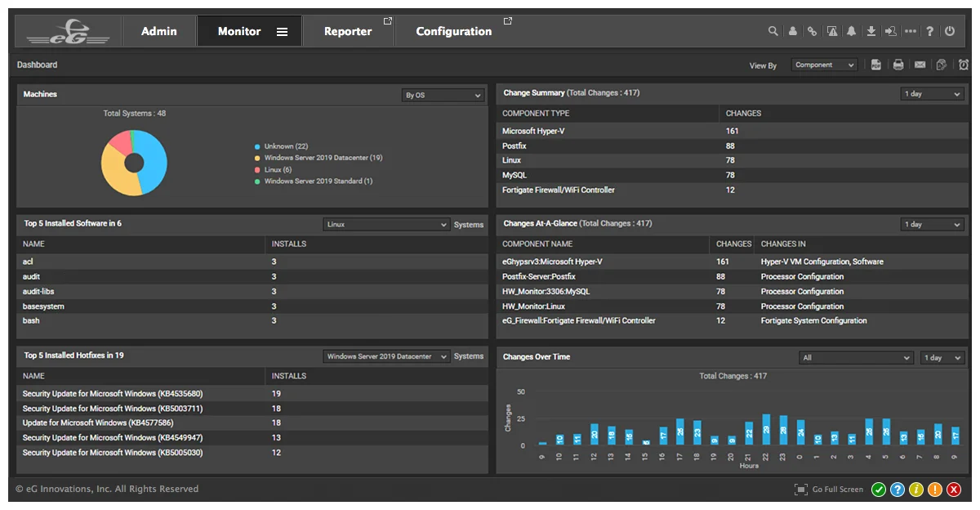Click the notification bell icon
Image resolution: width=980 pixels, height=510 pixels.
(x=851, y=31)
